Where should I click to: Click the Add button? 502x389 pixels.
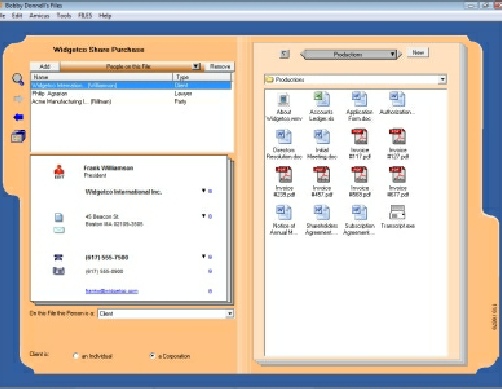[x=45, y=66]
